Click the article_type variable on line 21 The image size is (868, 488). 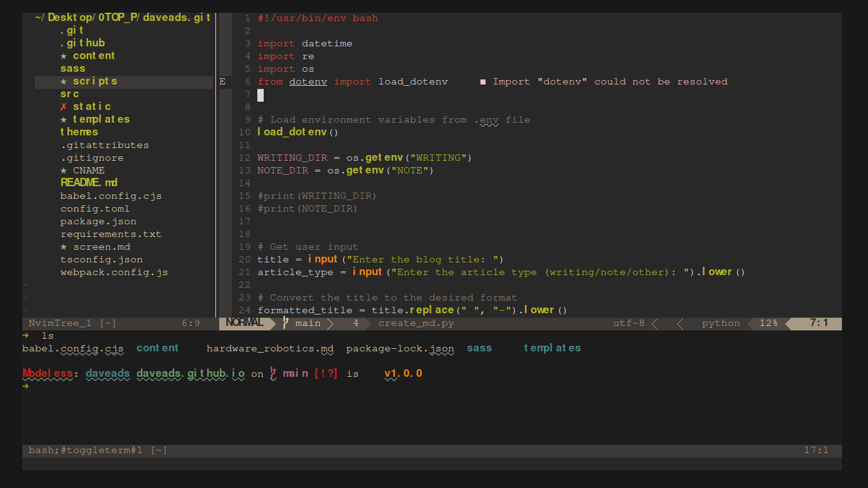[x=295, y=272]
